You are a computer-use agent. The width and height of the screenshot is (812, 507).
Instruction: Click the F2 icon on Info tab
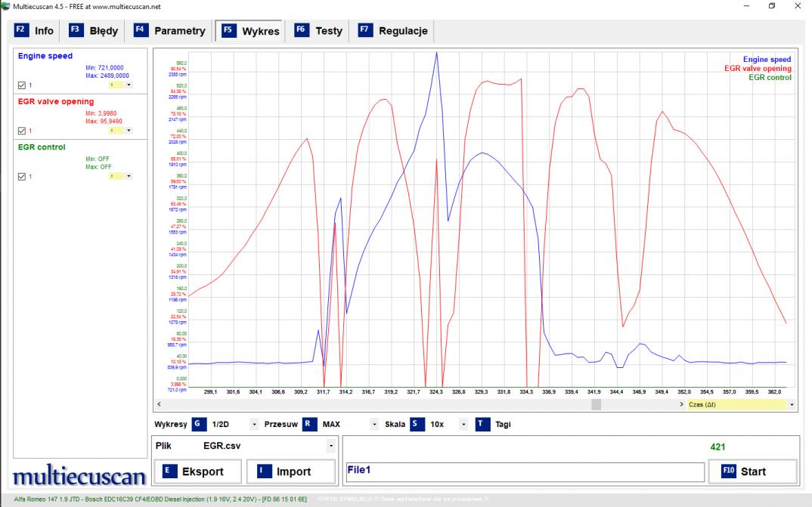[21, 30]
